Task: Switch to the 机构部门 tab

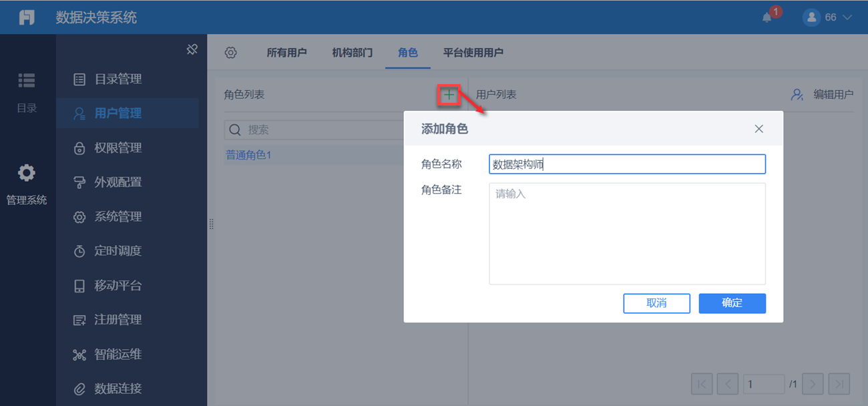Action: pyautogui.click(x=353, y=53)
